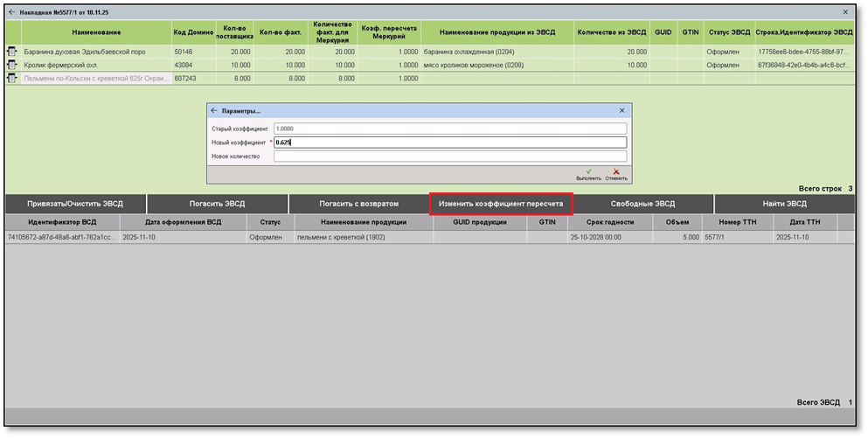This screenshot has height=438, width=868.
Task: Click the back arrow in Параметры dialog
Action: [x=214, y=111]
